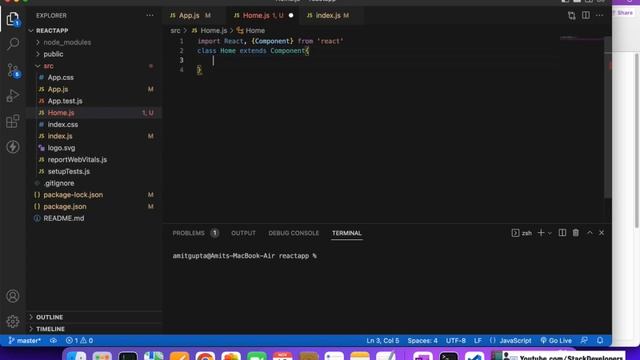The width and height of the screenshot is (640, 360).
Task: Maximize panel size with caret icon
Action: [x=590, y=233]
